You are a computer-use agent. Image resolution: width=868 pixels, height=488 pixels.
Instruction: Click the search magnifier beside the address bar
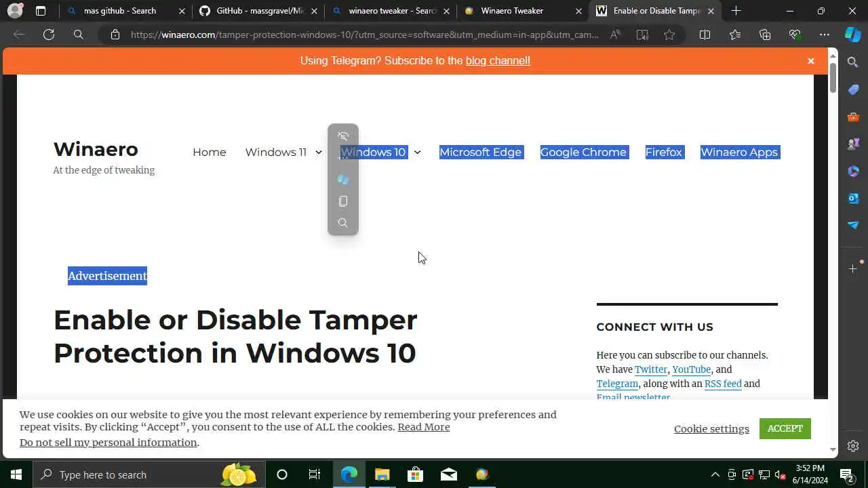click(x=79, y=35)
